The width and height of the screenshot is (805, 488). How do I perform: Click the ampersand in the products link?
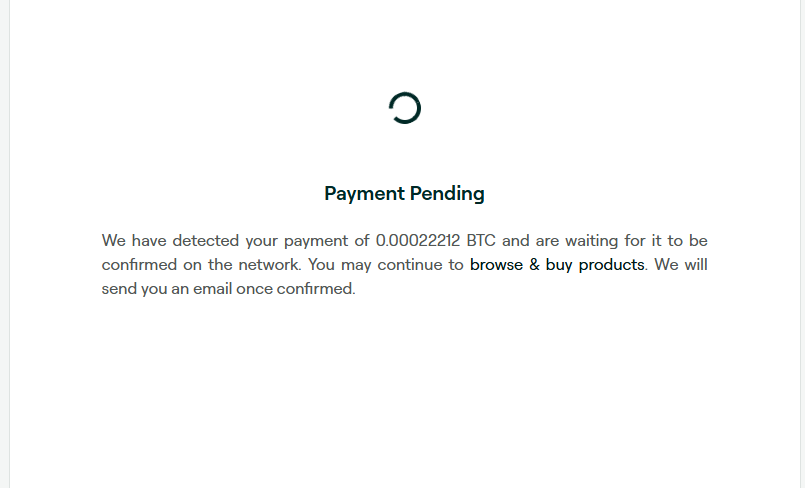pyautogui.click(x=534, y=265)
